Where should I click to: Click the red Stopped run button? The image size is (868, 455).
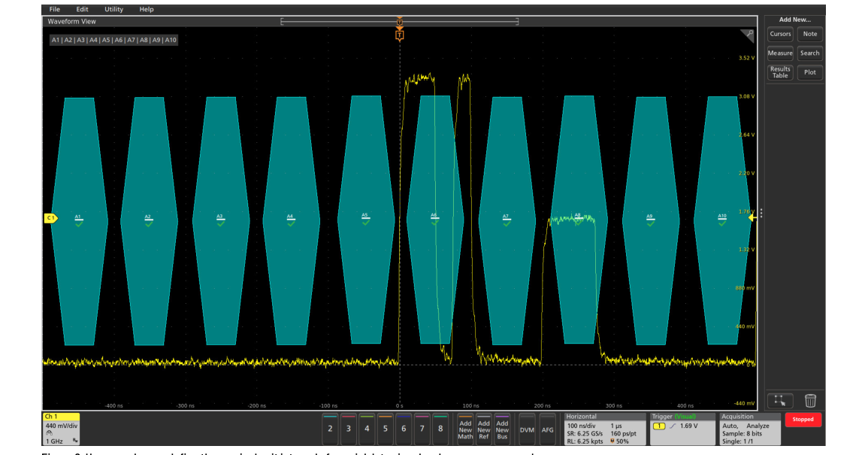(x=803, y=420)
